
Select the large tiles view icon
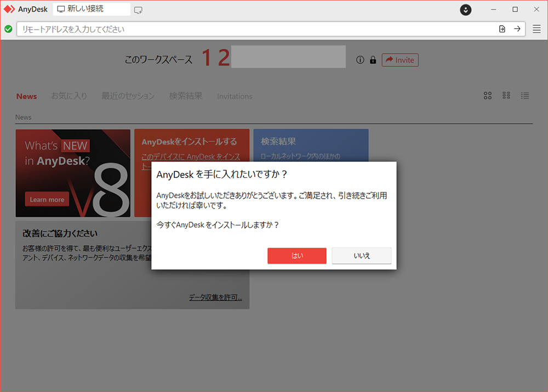pyautogui.click(x=488, y=96)
